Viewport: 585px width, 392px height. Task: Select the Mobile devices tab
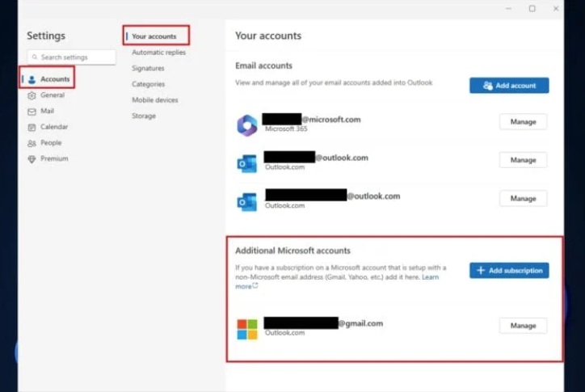click(x=155, y=100)
